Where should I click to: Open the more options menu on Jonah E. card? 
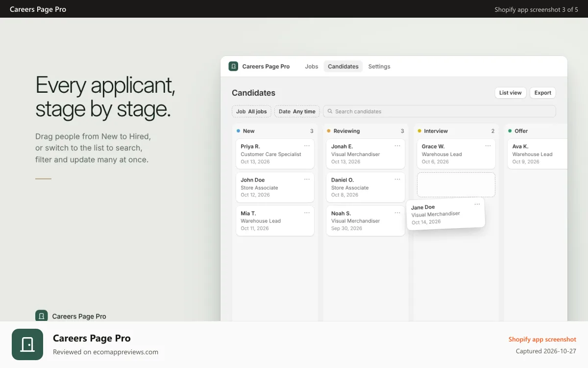click(397, 146)
